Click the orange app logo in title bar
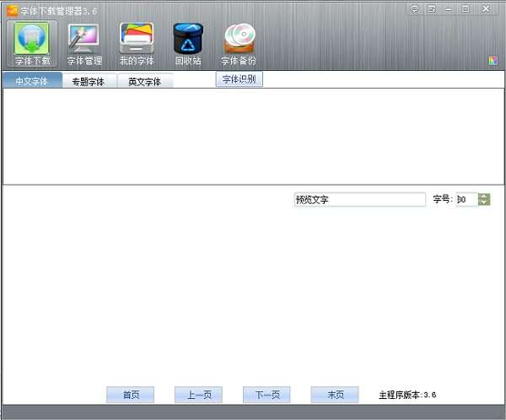This screenshot has width=506, height=420. (13, 11)
